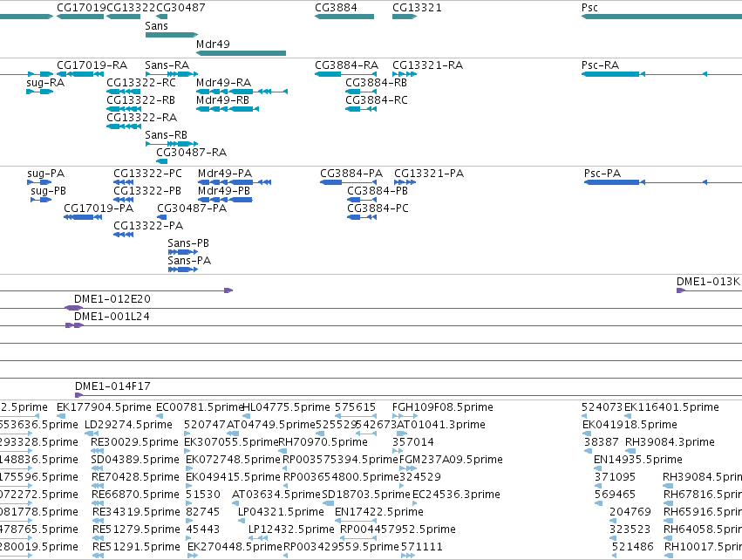Click the CG3884-PC label

point(378,208)
